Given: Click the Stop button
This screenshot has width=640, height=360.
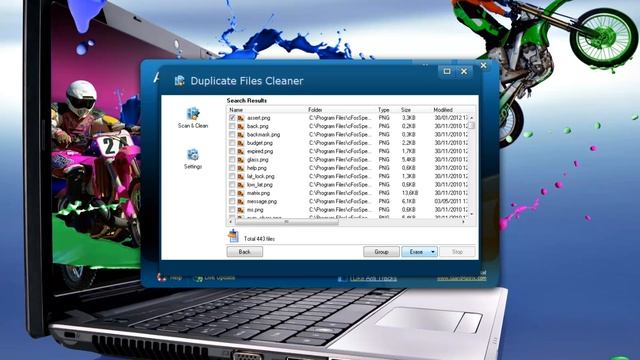Looking at the screenshot, I should tap(457, 252).
